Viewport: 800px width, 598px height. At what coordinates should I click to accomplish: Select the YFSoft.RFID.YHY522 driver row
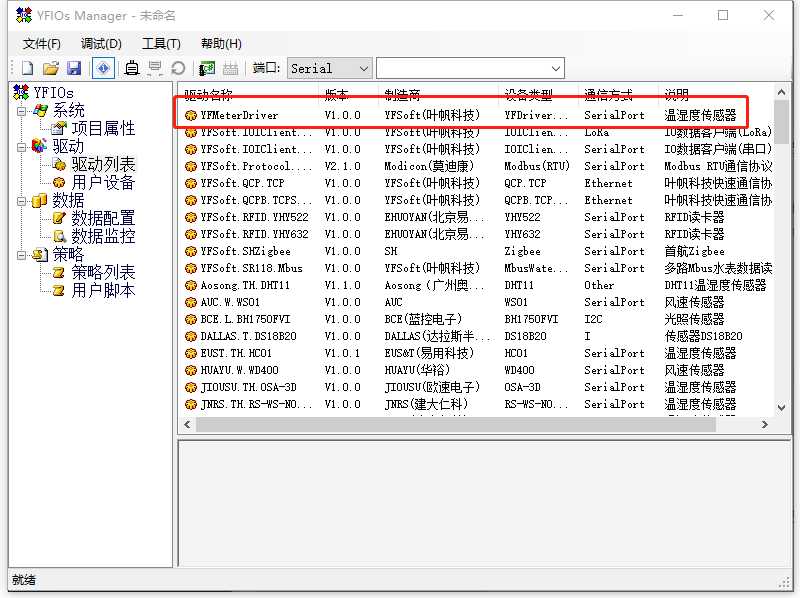tap(478, 217)
